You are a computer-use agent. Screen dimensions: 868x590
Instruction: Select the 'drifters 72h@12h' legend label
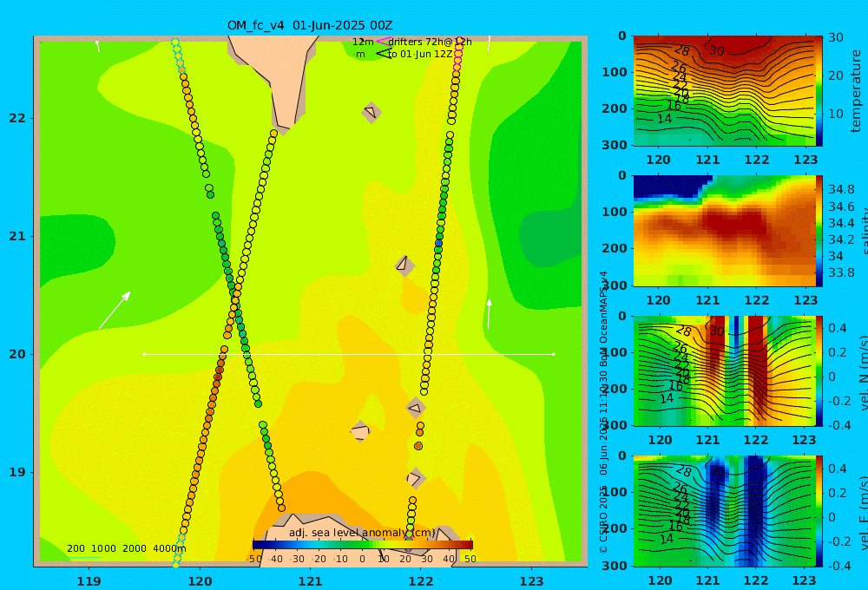click(430, 42)
